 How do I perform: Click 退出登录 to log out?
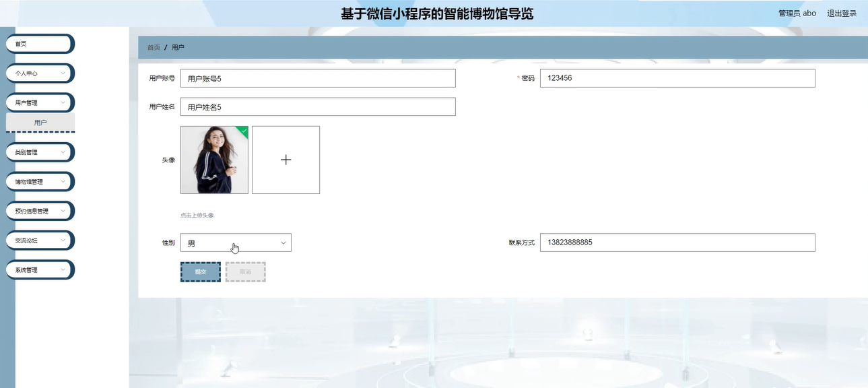842,13
